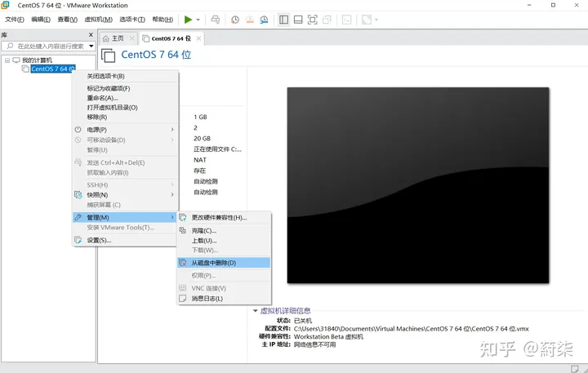The image size is (588, 373).
Task: Click the CentOS 7 64 位 heading title
Action: click(156, 55)
